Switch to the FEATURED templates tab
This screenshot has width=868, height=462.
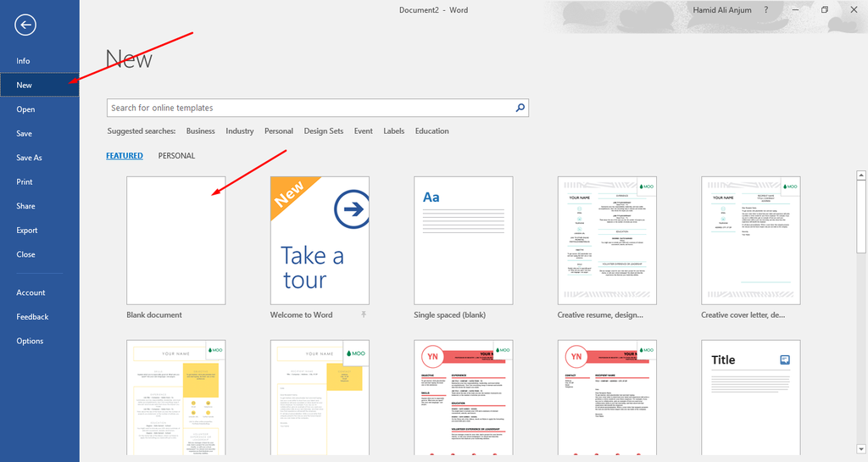click(125, 156)
